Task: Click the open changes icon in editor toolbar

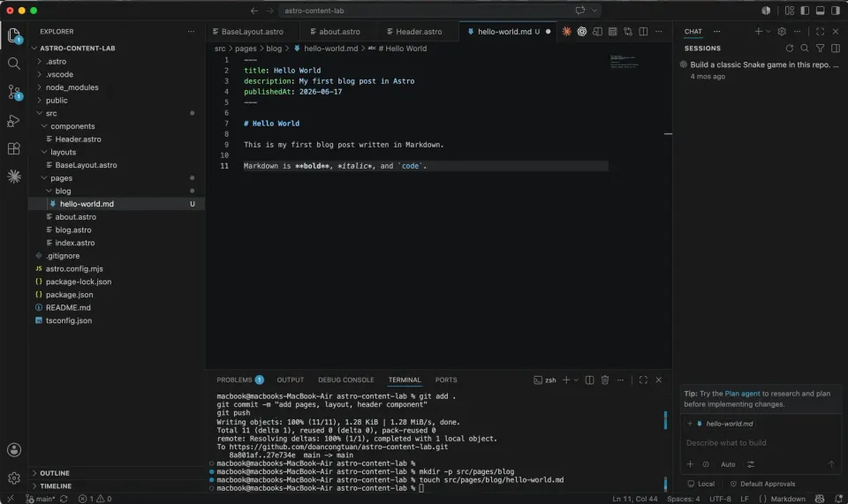Action: pyautogui.click(x=628, y=31)
